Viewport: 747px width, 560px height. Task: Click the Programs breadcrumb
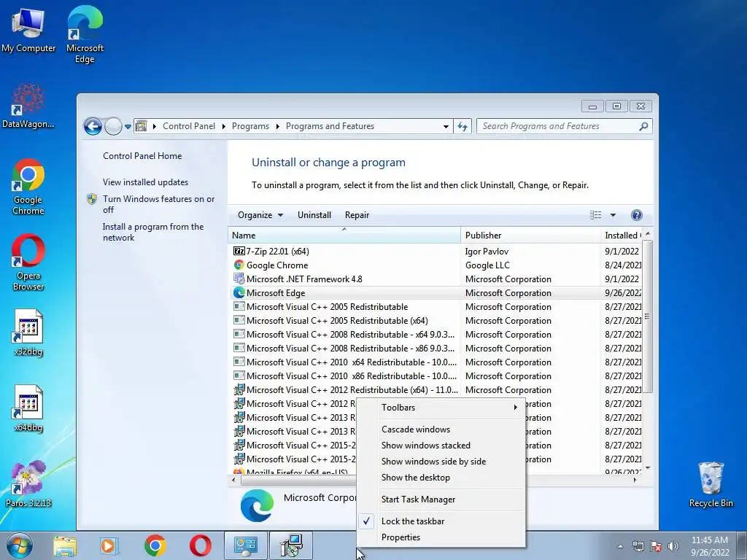tap(250, 126)
